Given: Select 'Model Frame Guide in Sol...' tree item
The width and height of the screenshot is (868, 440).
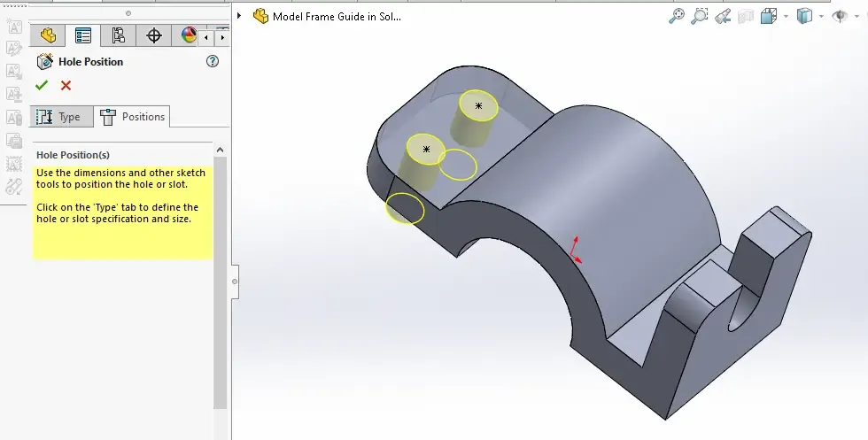Looking at the screenshot, I should tap(337, 17).
